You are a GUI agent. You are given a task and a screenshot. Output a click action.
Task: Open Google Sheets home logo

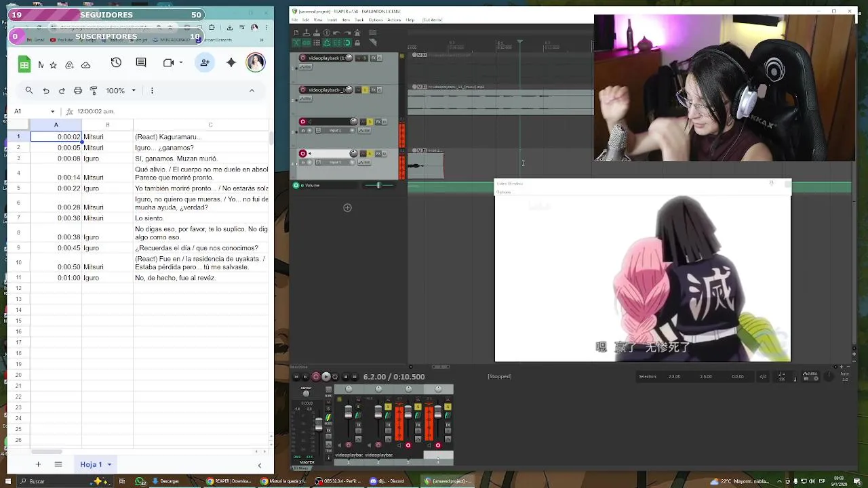24,64
